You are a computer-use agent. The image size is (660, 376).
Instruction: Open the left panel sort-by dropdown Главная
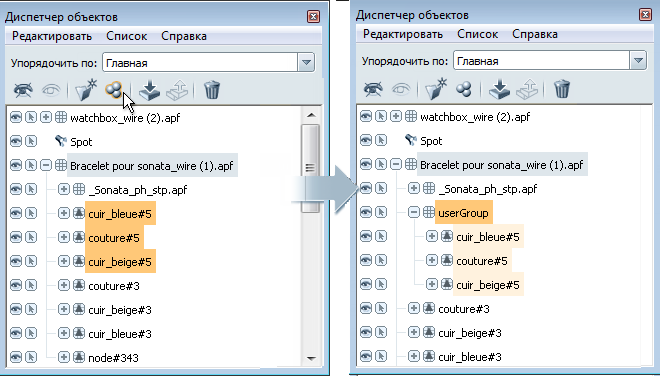click(x=208, y=63)
